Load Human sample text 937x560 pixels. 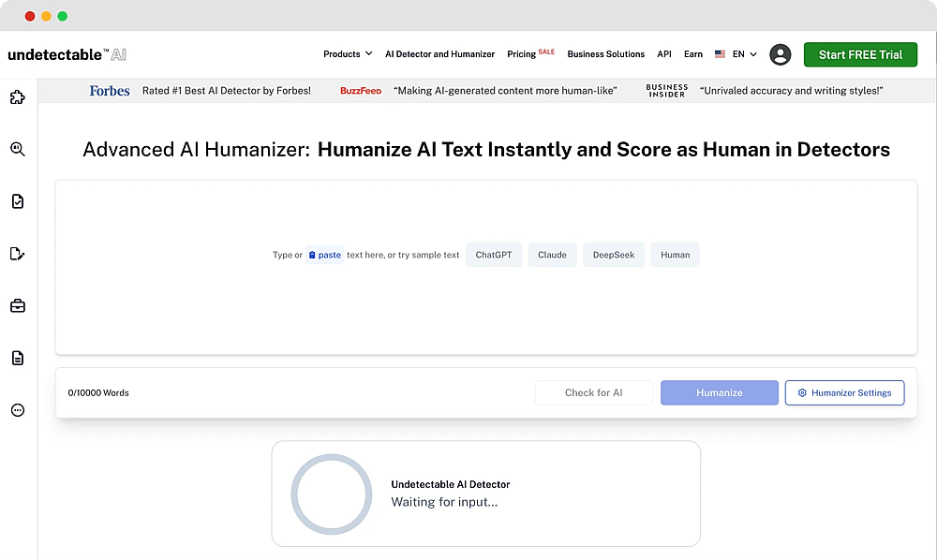[676, 255]
